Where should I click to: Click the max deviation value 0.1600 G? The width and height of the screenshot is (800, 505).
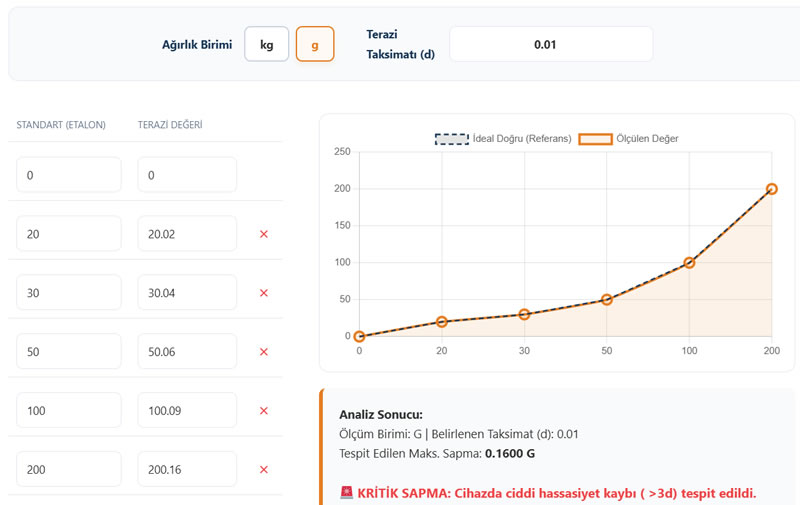510,453
